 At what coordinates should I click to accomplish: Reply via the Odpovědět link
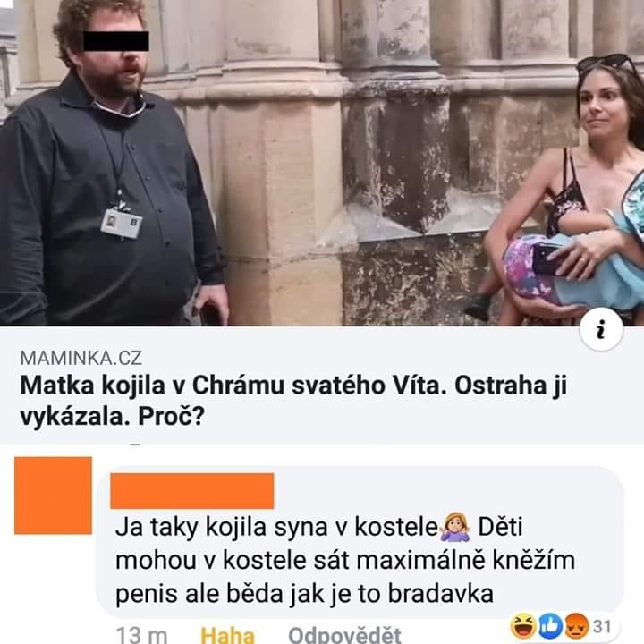pyautogui.click(x=344, y=634)
